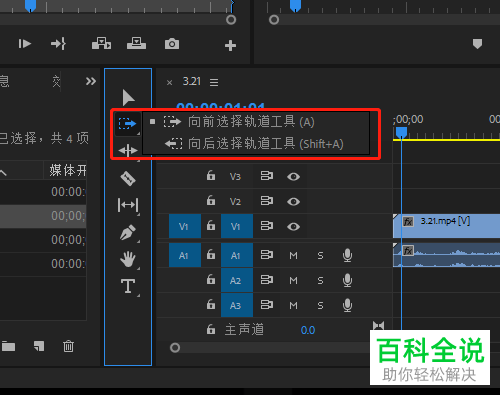Toggle lock on track A2

(211, 279)
